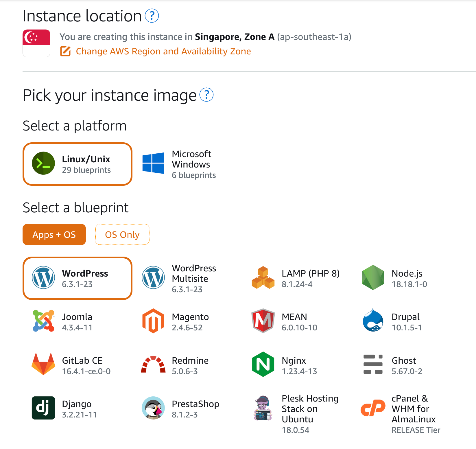The height and width of the screenshot is (449, 476).
Task: Open the Instance location help icon
Action: tap(152, 16)
